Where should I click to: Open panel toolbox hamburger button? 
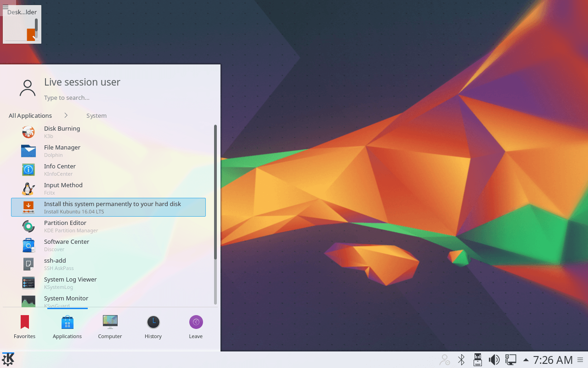click(x=581, y=360)
